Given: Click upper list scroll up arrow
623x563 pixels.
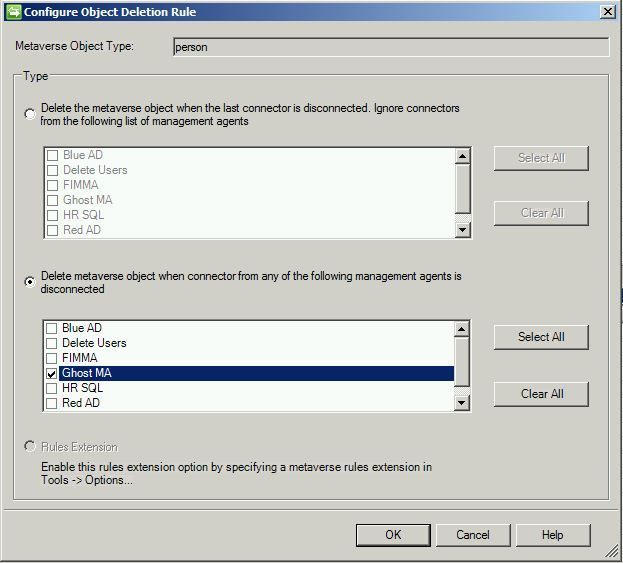Looking at the screenshot, I should point(462,156).
